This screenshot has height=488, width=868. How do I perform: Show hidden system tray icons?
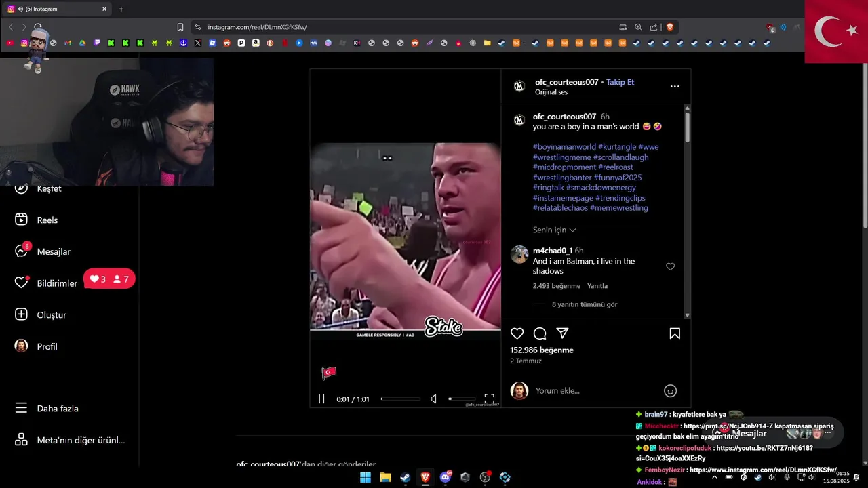click(x=715, y=477)
